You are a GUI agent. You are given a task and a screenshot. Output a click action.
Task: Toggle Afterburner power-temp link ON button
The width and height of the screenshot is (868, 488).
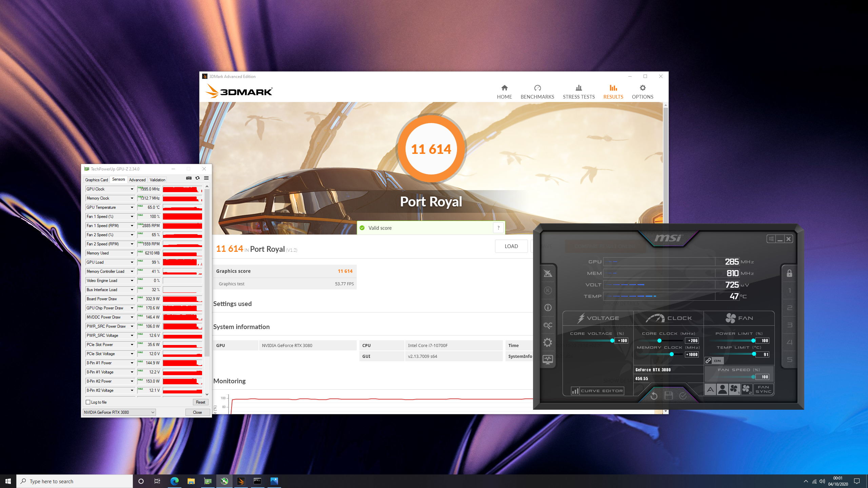[x=714, y=361]
